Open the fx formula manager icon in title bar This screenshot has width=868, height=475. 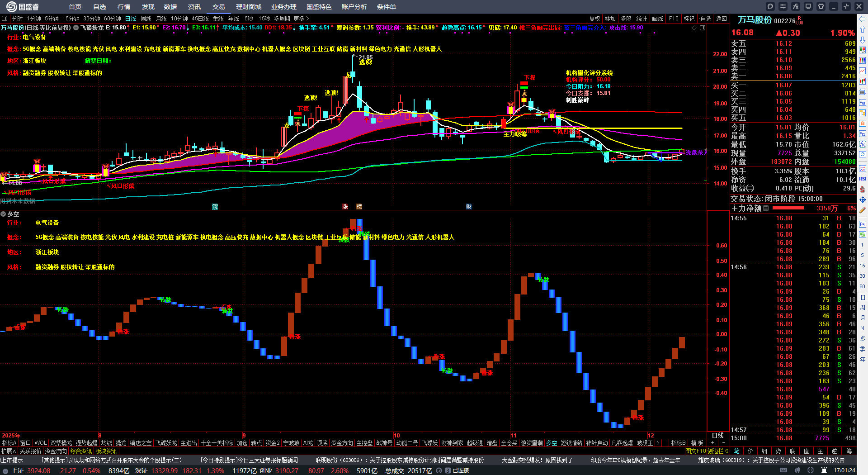[x=796, y=6]
